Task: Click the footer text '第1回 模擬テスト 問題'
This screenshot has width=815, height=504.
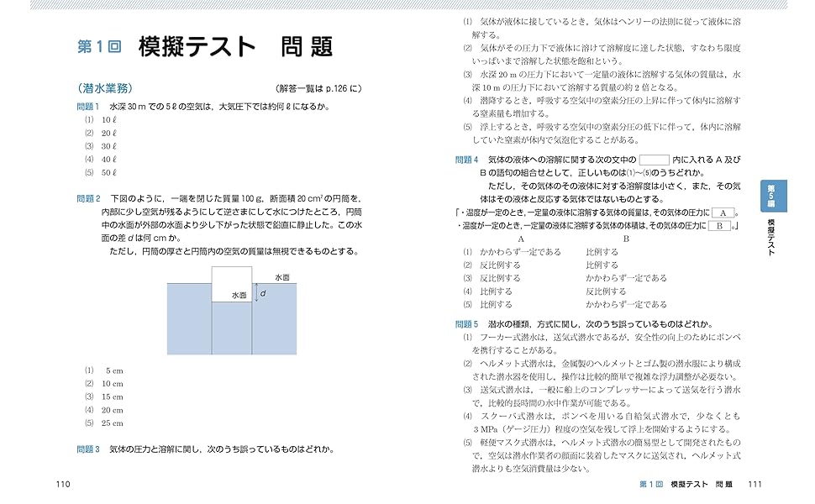Action: coord(686,484)
